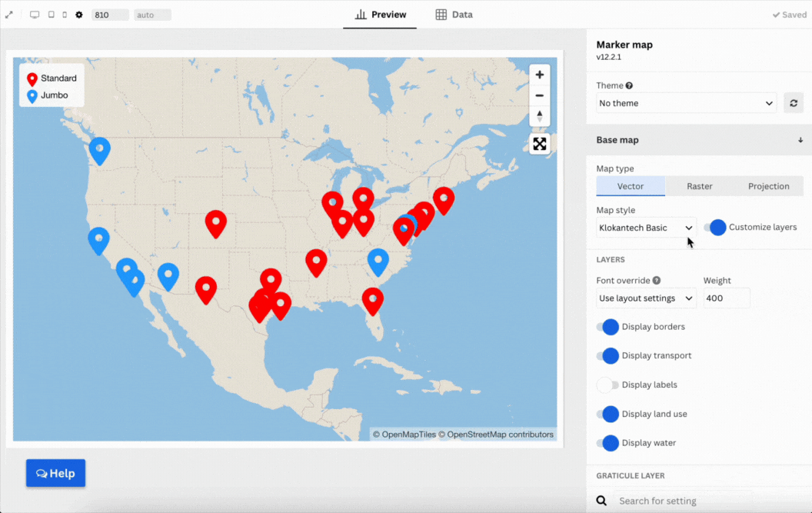This screenshot has width=812, height=513.
Task: Expand the Font override dropdown
Action: click(646, 298)
